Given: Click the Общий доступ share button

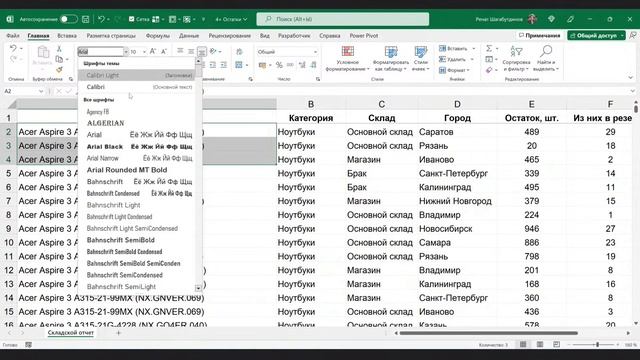Looking at the screenshot, I should [x=593, y=36].
